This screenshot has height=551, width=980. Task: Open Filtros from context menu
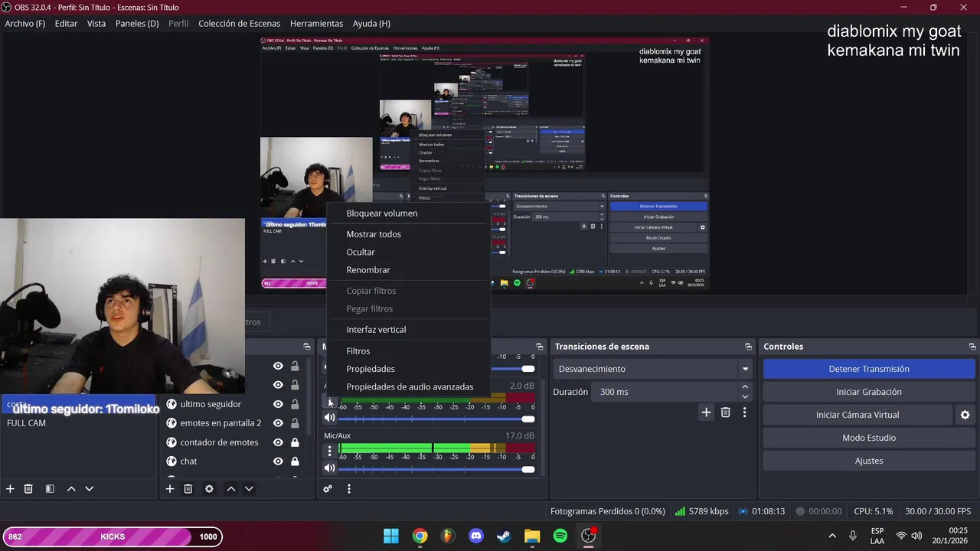click(x=408, y=351)
